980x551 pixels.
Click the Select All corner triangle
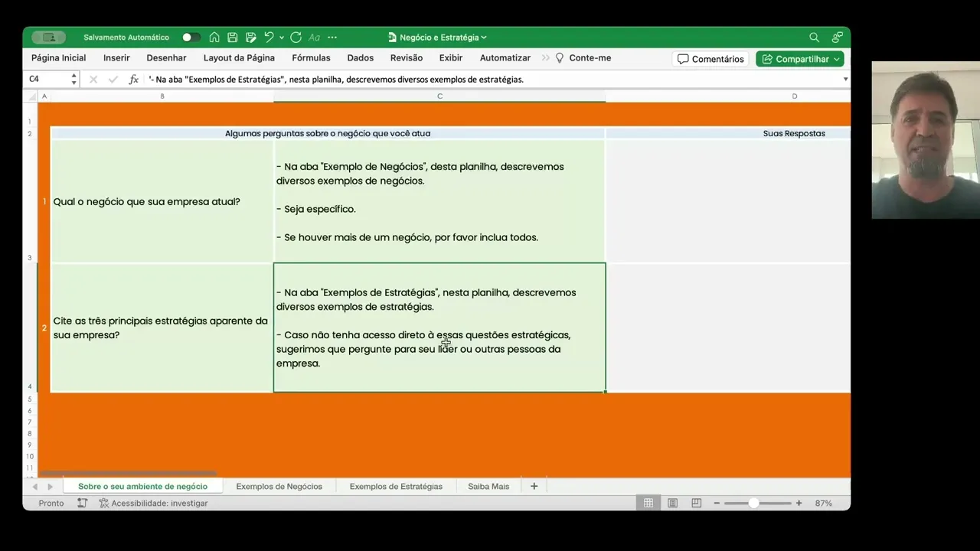point(31,96)
